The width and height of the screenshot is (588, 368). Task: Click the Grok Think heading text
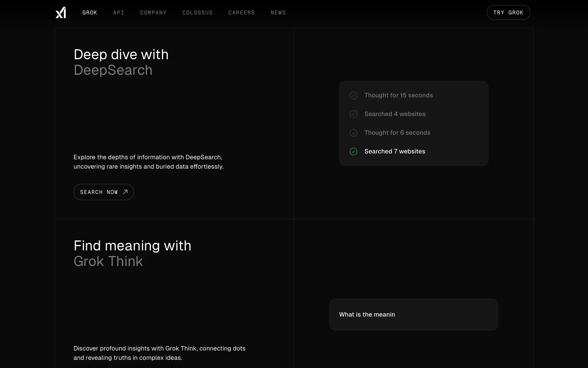tap(108, 261)
